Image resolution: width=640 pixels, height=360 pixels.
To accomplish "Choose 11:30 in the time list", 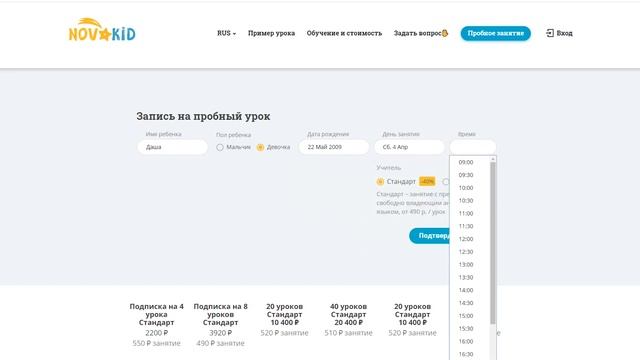I will point(466,226).
